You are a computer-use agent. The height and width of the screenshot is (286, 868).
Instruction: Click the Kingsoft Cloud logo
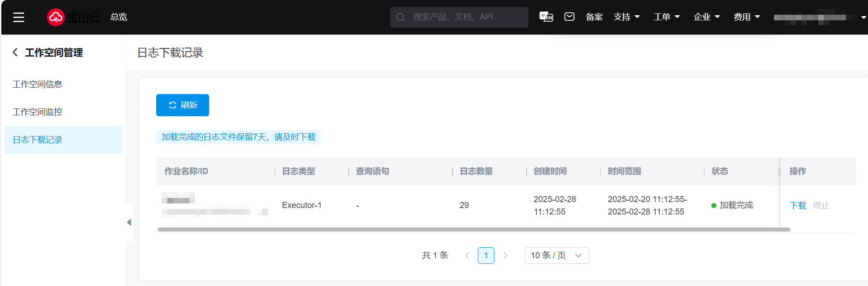pos(73,18)
